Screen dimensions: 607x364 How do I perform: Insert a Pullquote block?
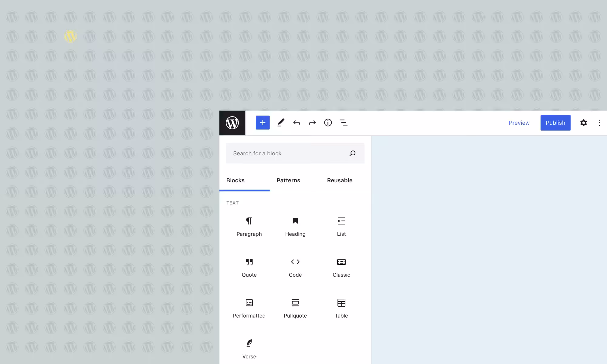coord(295,309)
